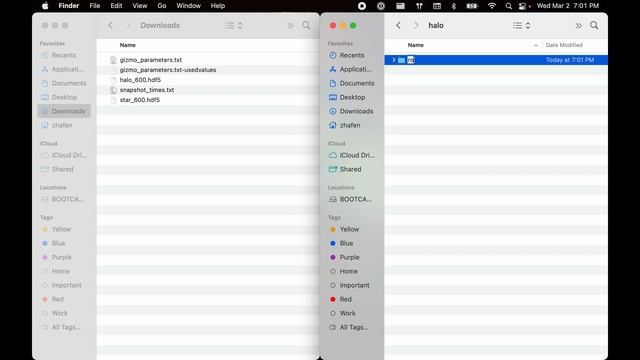
Task: Open search in the Downloads window
Action: point(306,25)
